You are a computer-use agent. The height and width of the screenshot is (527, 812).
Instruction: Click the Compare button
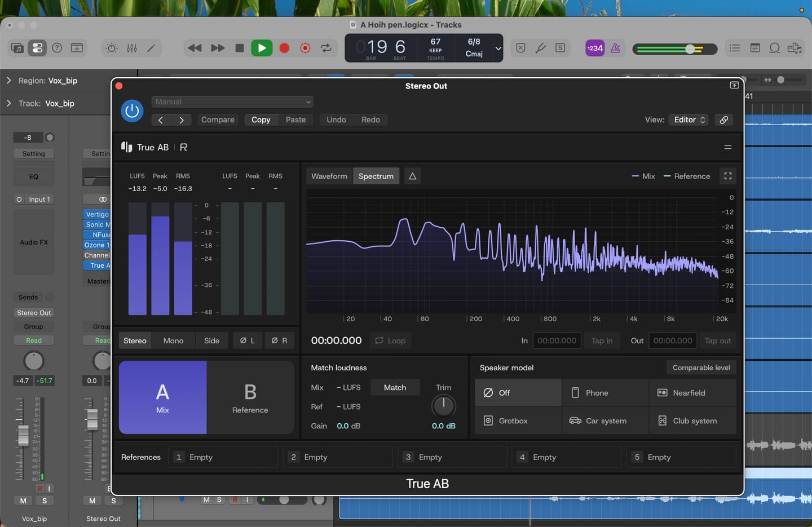click(218, 119)
